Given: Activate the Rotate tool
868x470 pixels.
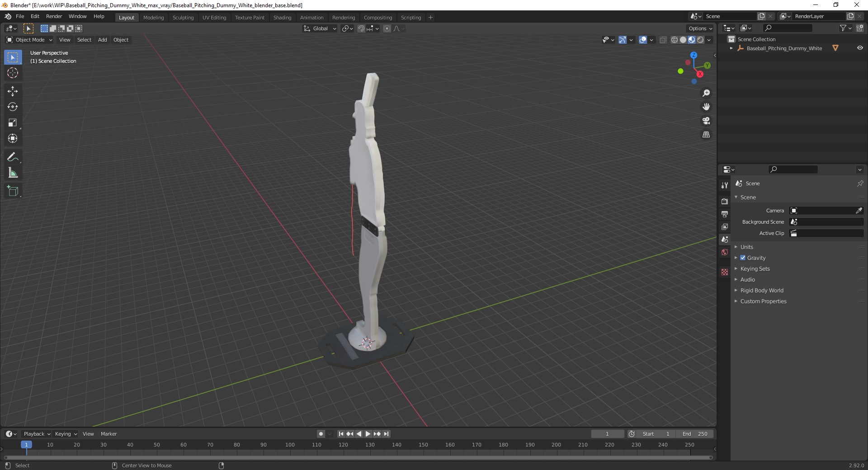Looking at the screenshot, I should pos(13,107).
